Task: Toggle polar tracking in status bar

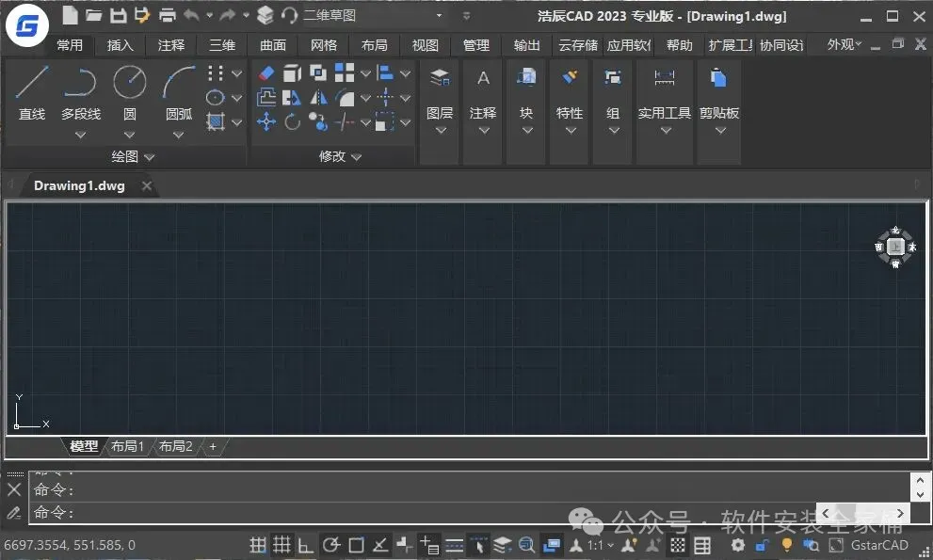Action: pyautogui.click(x=330, y=545)
